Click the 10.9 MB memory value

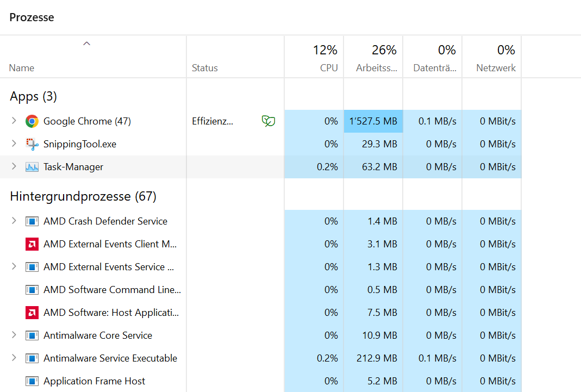click(x=379, y=335)
